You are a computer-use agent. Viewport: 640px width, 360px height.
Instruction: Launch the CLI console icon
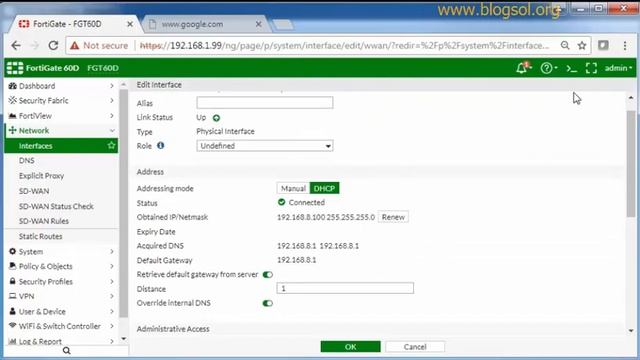(571, 68)
